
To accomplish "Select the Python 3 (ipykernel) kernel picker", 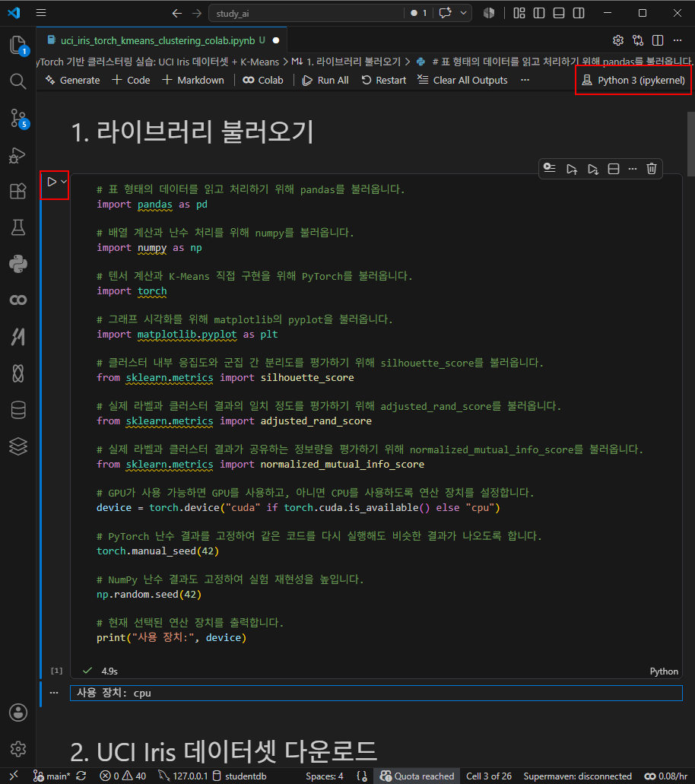I will click(633, 80).
